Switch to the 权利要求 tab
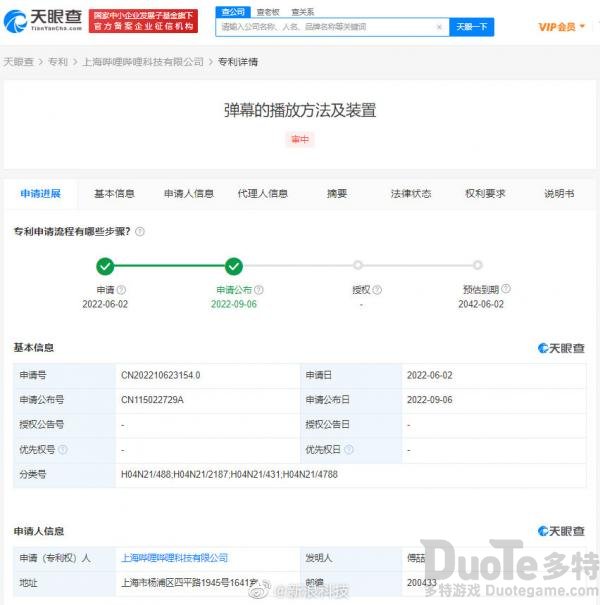This screenshot has width=600, height=605. point(485,194)
